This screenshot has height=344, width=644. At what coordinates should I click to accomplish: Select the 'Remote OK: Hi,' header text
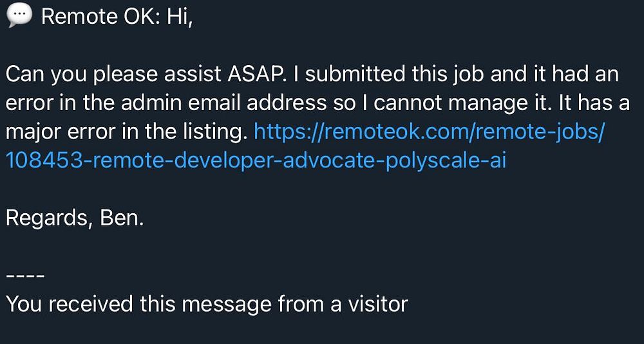[117, 17]
